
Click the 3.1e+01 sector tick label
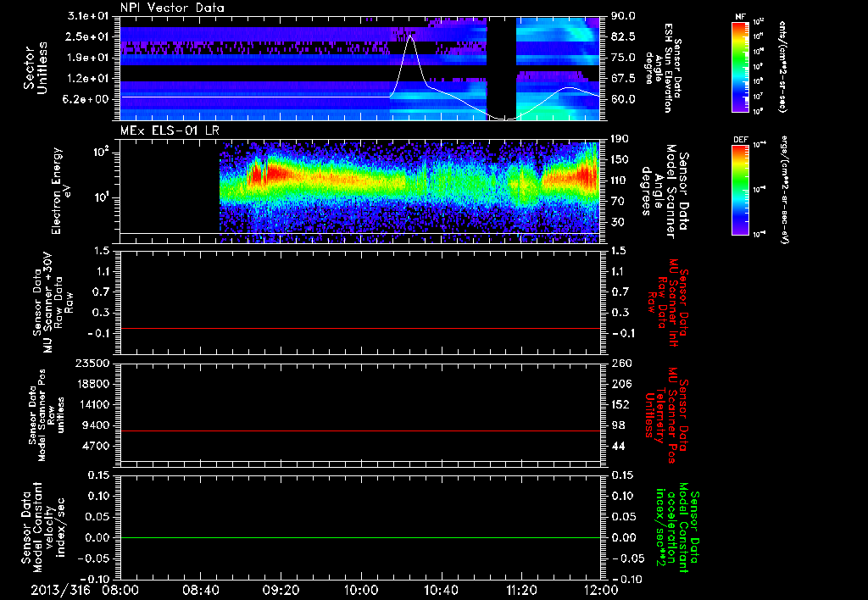(x=88, y=16)
